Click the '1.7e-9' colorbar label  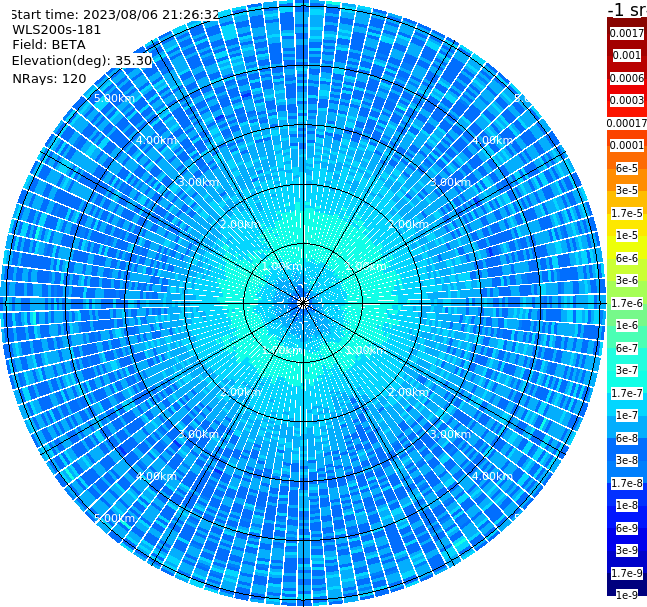(627, 573)
